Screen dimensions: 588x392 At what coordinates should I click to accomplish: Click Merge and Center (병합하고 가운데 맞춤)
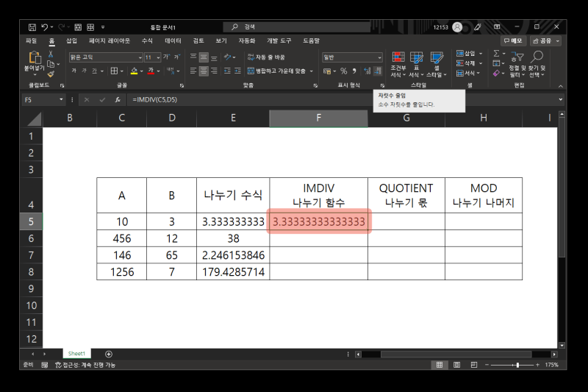(x=276, y=71)
